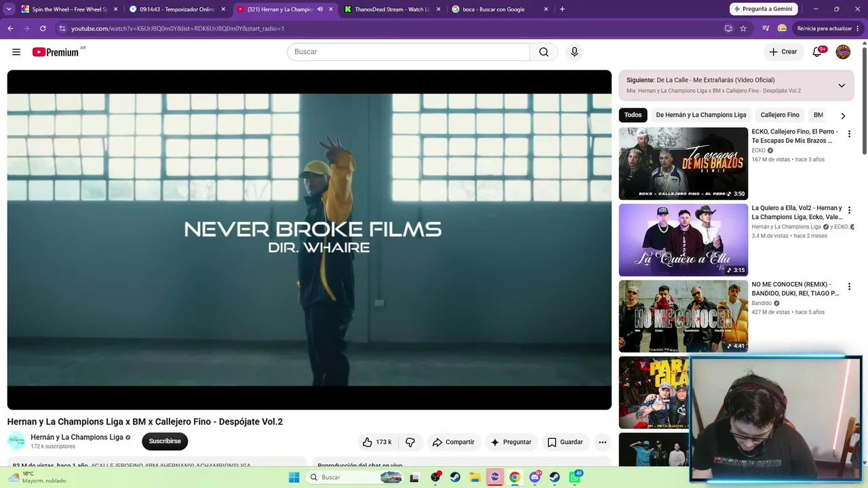Viewport: 868px width, 488px height.
Task: Open NO ME CONOCEN remix thumbnail
Action: [684, 316]
